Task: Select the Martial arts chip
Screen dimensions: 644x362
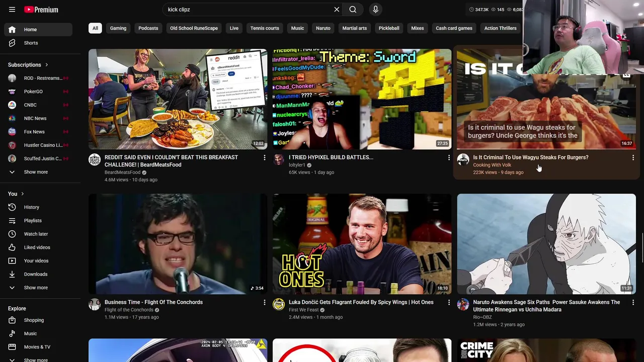Action: click(x=354, y=28)
